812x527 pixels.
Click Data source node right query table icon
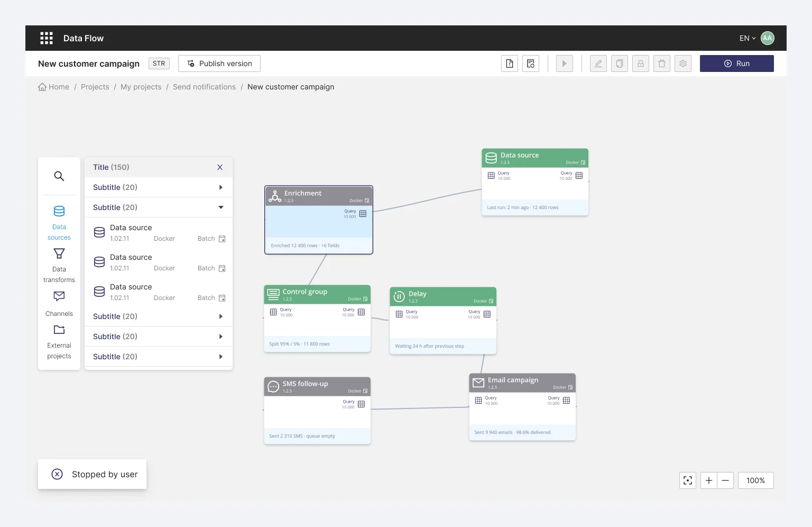[x=579, y=176]
